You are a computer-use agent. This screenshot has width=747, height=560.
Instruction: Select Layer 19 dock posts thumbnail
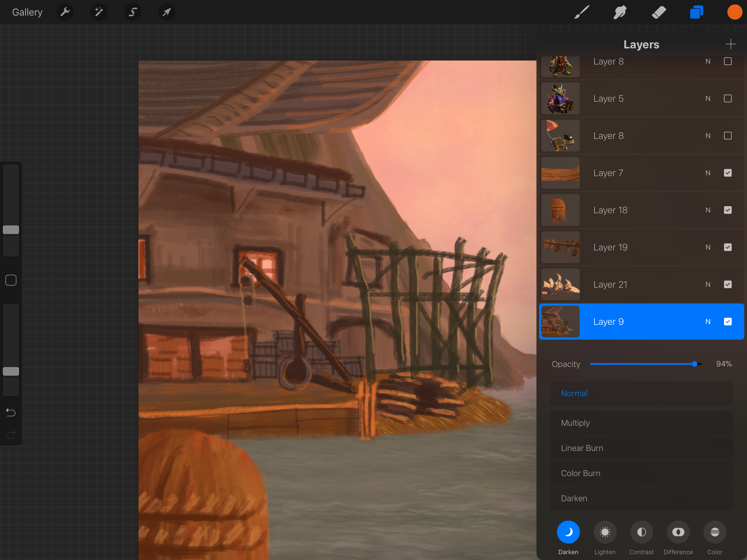pos(560,247)
